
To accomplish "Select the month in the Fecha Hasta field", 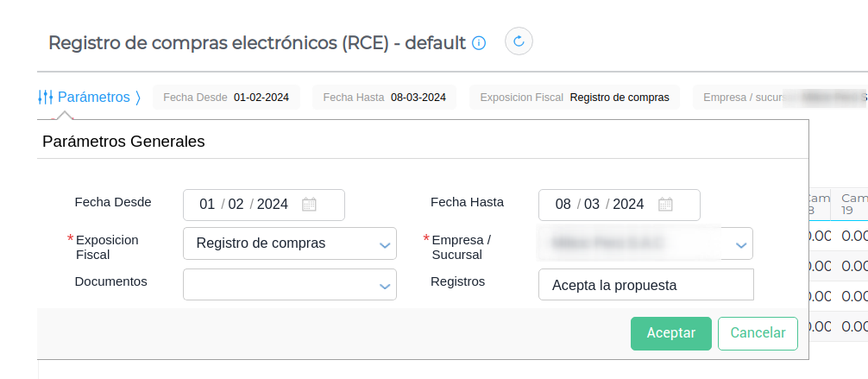I will coord(592,205).
